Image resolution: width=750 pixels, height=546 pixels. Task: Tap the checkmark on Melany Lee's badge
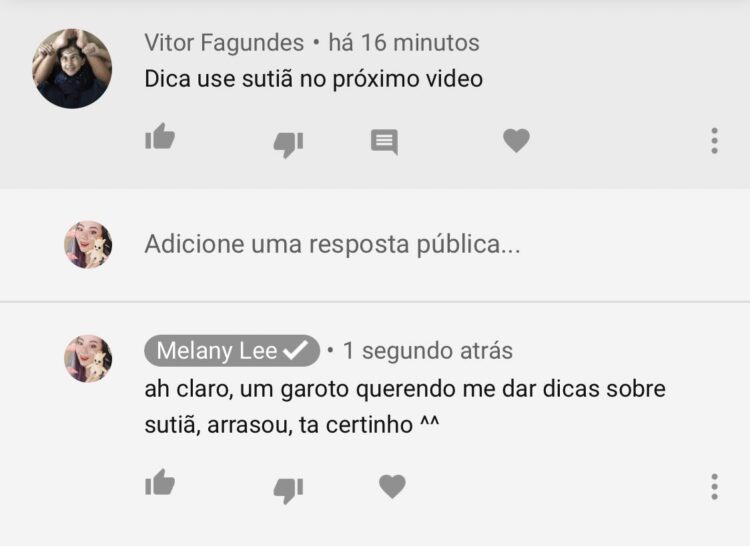[296, 351]
